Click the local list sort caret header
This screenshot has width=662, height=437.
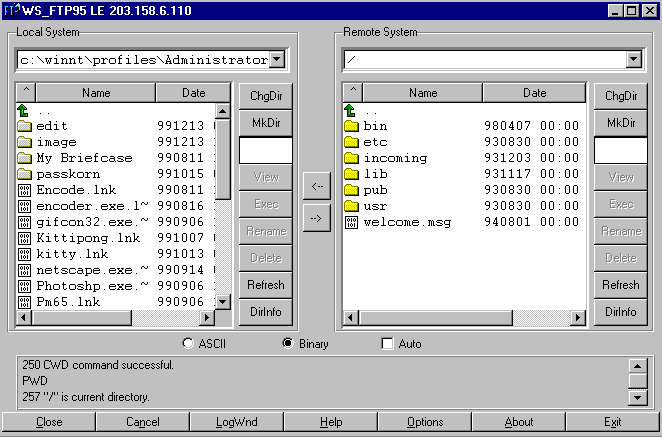(26, 92)
